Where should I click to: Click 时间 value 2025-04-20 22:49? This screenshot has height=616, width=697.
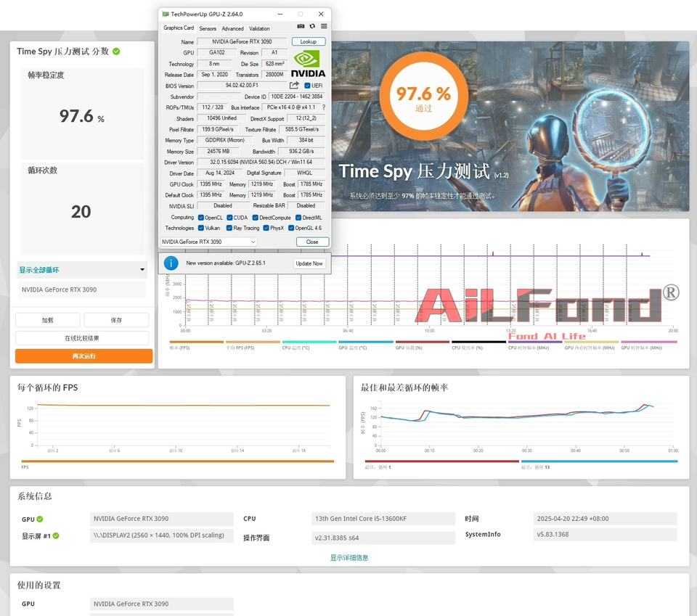click(605, 518)
